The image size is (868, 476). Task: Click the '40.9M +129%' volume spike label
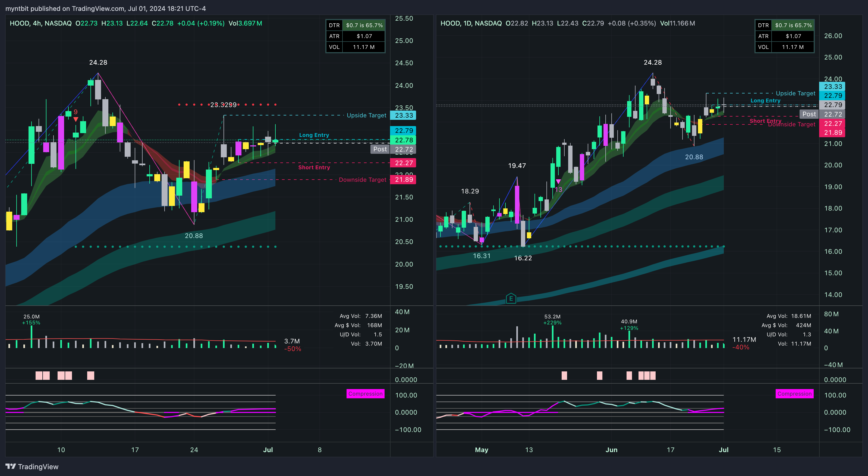point(629,325)
